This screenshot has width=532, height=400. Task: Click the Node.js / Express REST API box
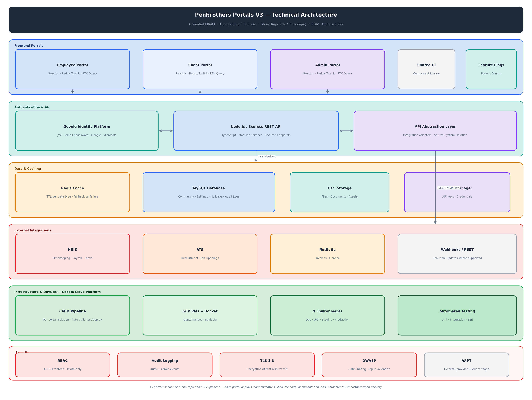[x=256, y=131]
